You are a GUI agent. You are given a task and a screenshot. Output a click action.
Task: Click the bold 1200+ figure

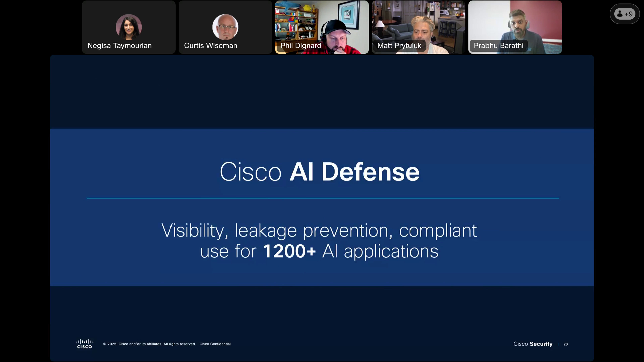click(x=289, y=251)
